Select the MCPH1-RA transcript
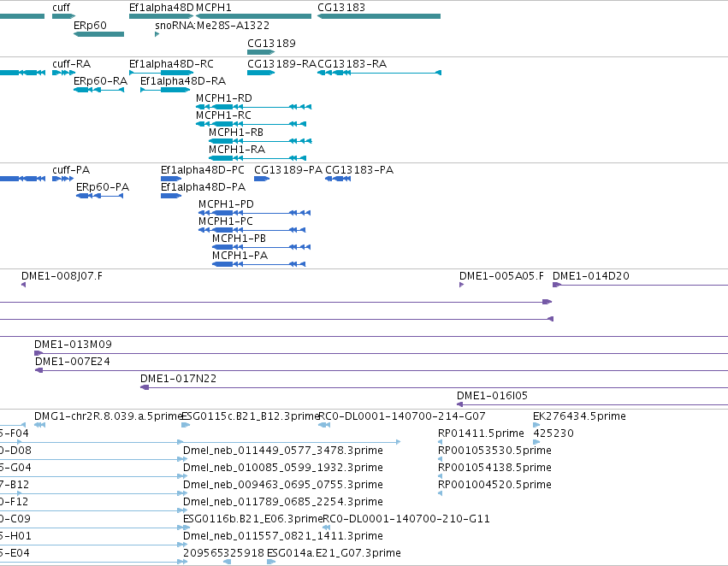The image size is (728, 566). pyautogui.click(x=257, y=158)
